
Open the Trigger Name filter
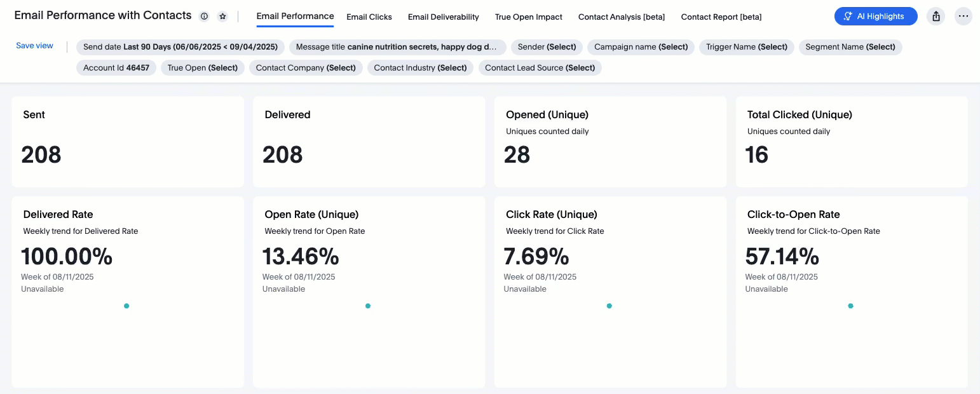point(746,47)
